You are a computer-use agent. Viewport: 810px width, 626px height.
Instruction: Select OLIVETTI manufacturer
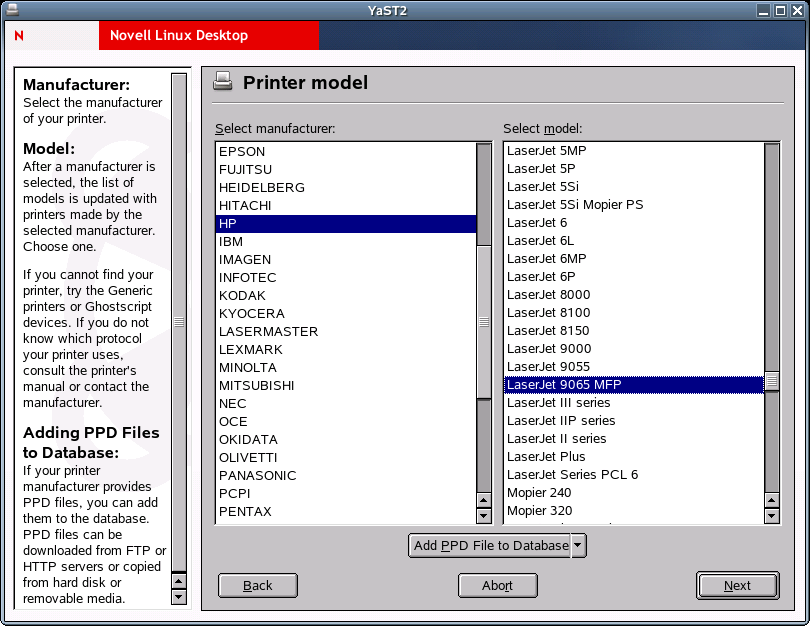346,458
